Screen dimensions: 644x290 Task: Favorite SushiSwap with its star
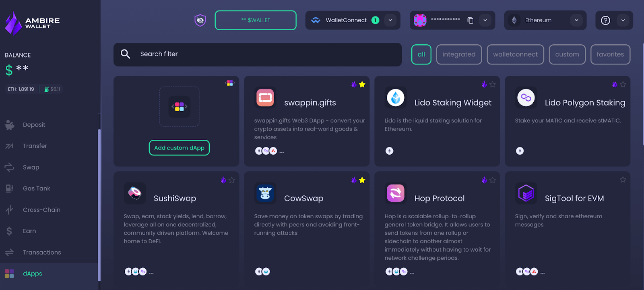pos(232,180)
